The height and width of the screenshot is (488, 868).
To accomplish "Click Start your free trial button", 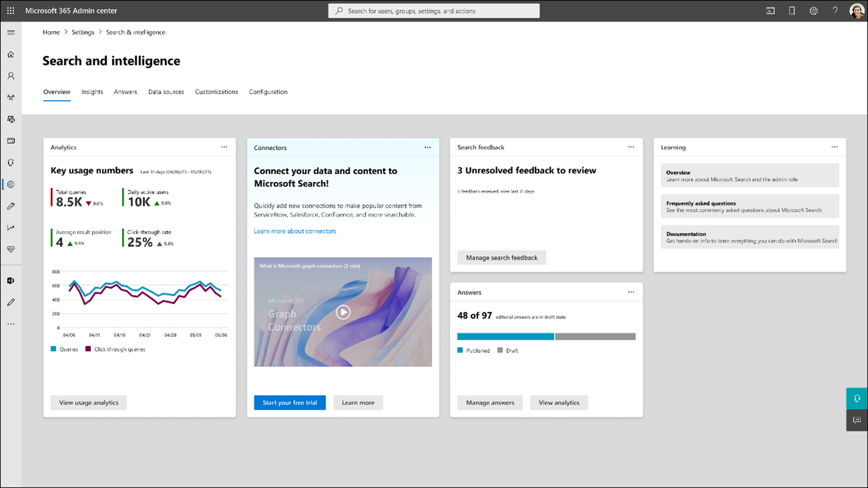I will [x=290, y=403].
